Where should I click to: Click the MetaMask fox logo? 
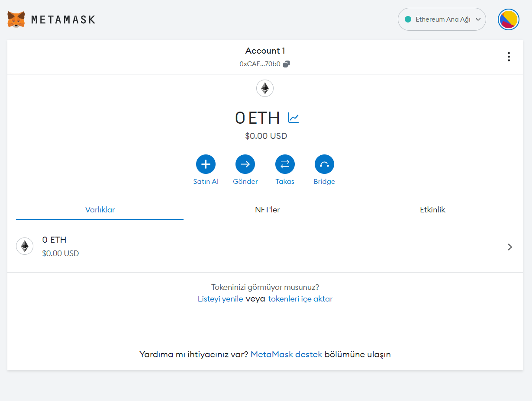tap(15, 19)
